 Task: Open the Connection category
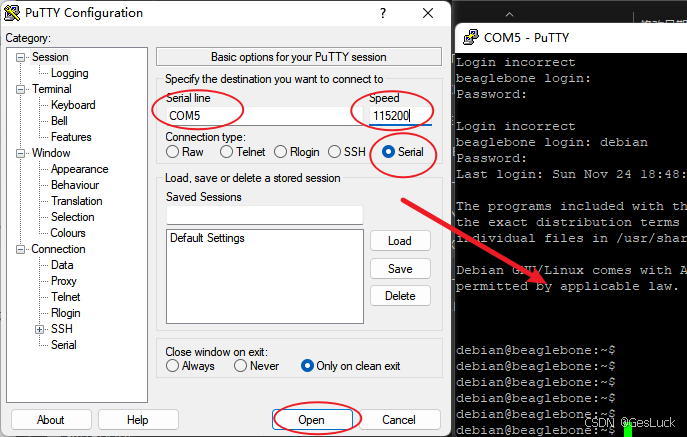58,249
